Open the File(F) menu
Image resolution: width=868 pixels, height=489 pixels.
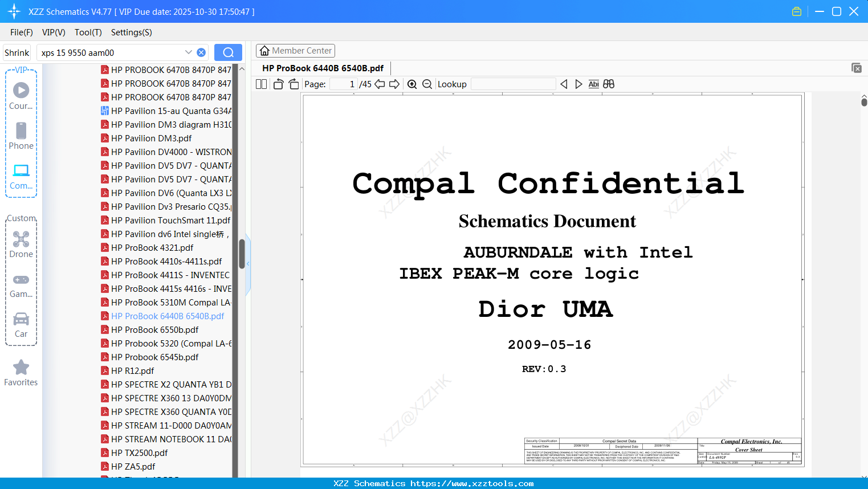pos(22,32)
